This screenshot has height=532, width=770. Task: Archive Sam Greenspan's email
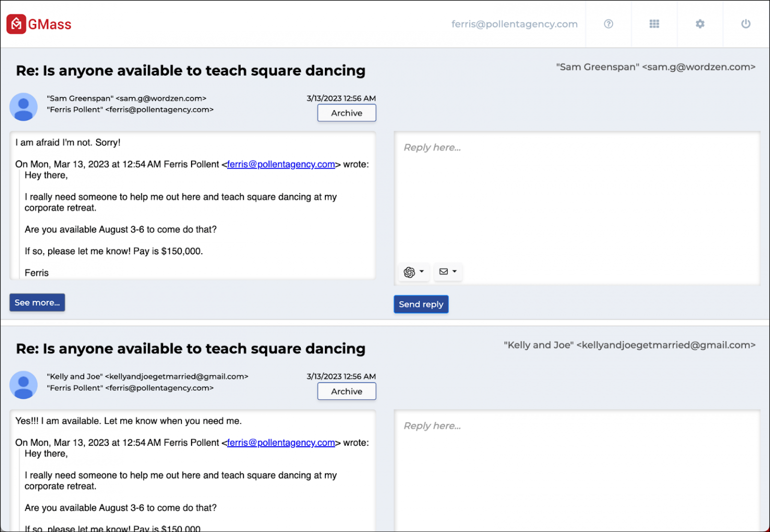pyautogui.click(x=346, y=113)
